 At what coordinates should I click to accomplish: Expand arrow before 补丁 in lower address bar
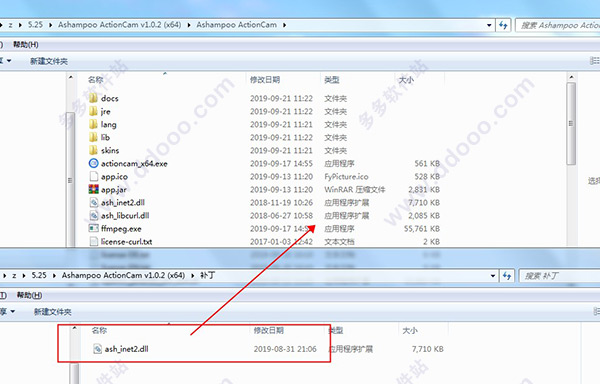point(193,276)
